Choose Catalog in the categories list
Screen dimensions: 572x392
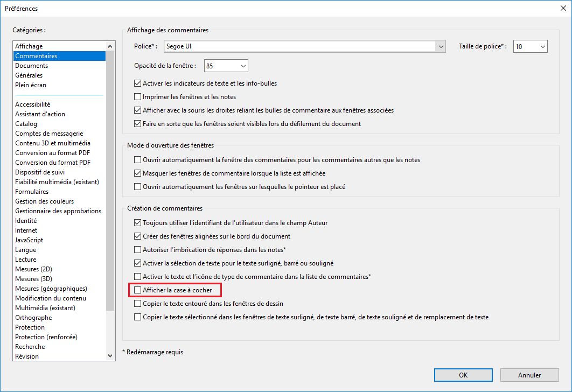coord(59,124)
